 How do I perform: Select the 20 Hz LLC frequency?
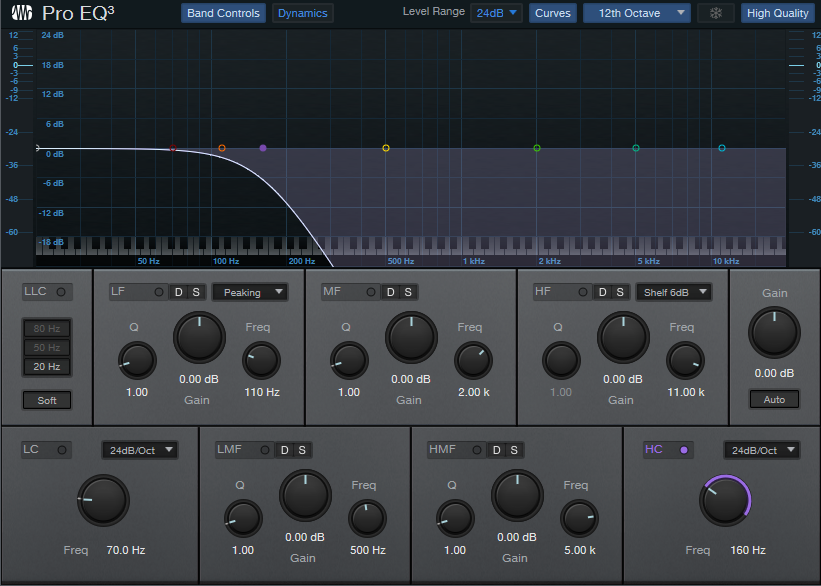click(x=47, y=367)
